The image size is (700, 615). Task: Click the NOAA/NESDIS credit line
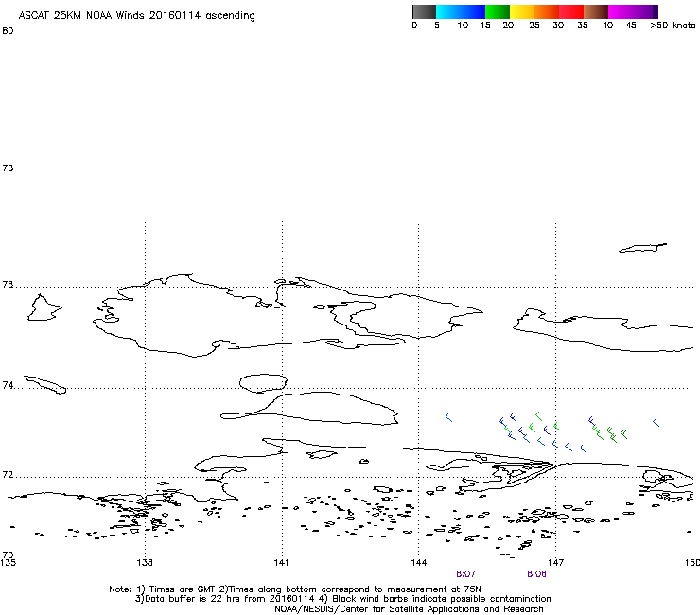pos(409,609)
